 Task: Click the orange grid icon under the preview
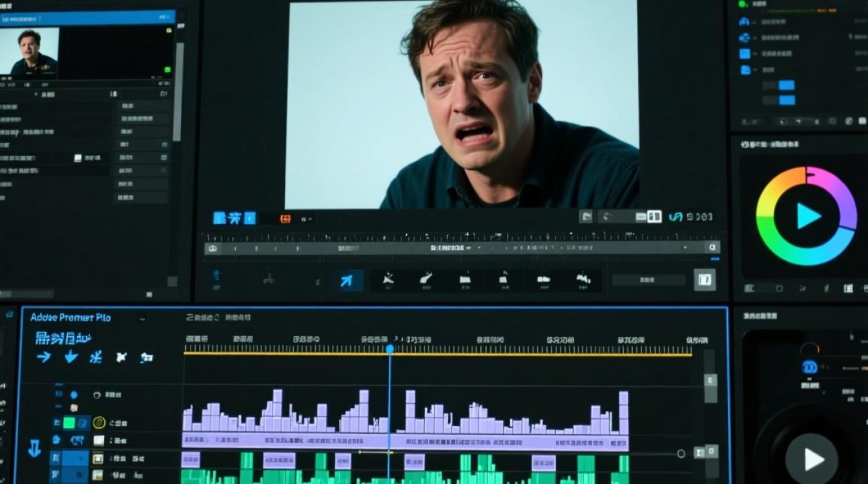tap(285, 219)
